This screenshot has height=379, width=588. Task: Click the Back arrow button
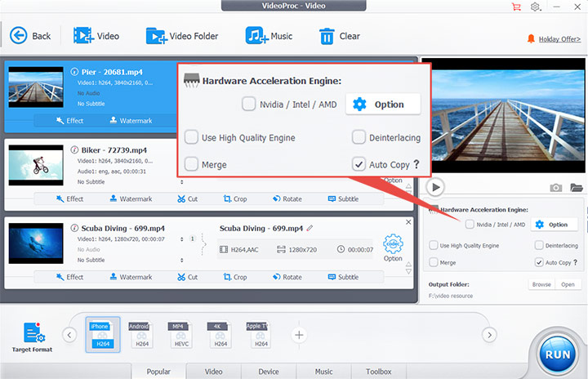(19, 35)
